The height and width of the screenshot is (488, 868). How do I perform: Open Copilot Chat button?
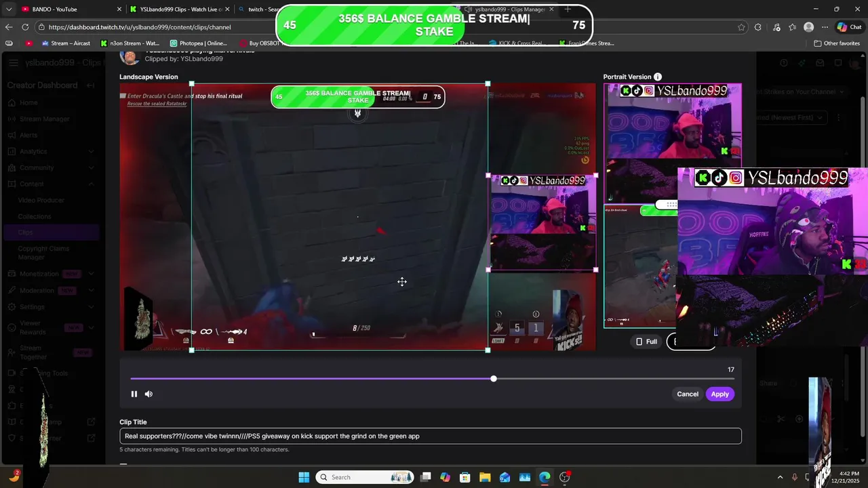851,27
